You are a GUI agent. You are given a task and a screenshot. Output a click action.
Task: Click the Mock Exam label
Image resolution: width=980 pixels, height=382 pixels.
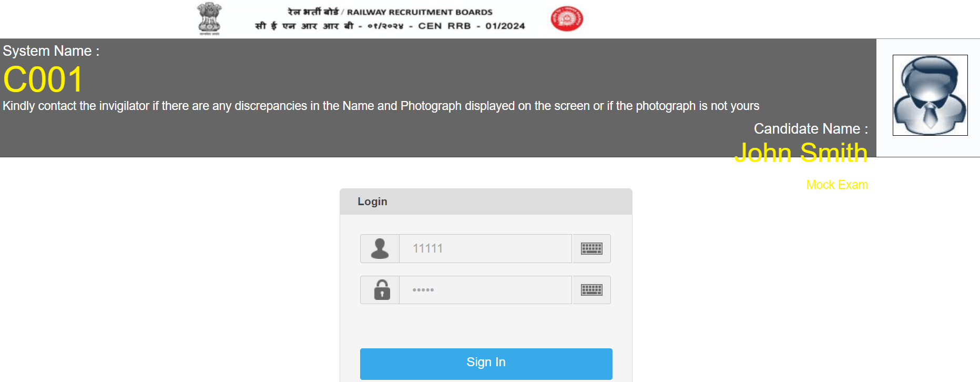tap(837, 185)
